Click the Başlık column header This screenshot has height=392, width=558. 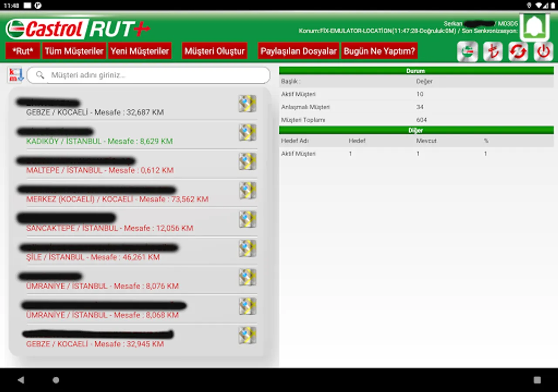pyautogui.click(x=291, y=81)
